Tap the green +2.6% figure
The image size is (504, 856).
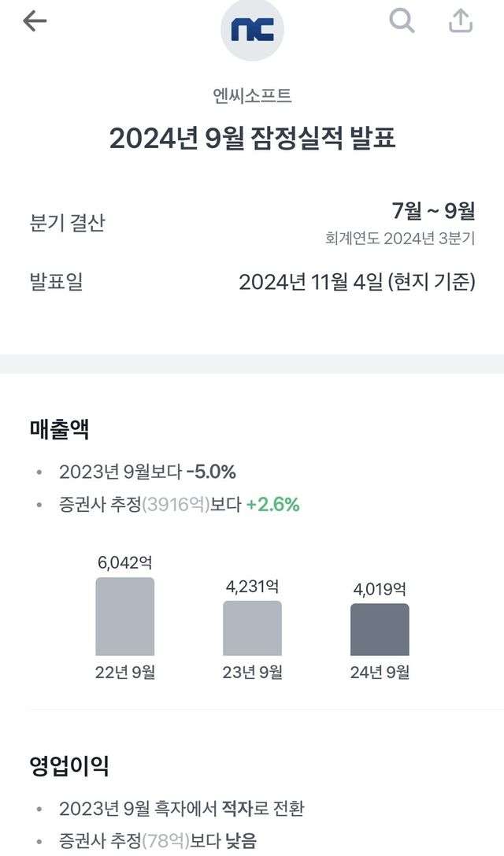pyautogui.click(x=272, y=505)
